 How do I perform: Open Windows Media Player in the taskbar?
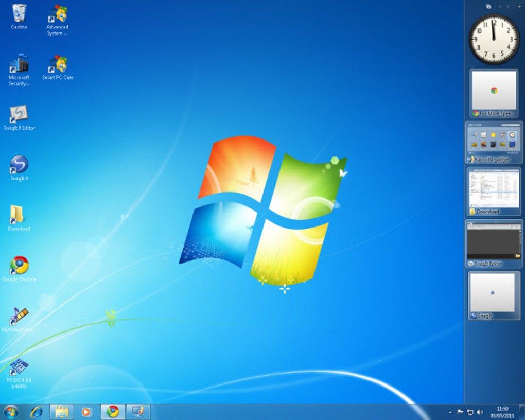pyautogui.click(x=86, y=412)
